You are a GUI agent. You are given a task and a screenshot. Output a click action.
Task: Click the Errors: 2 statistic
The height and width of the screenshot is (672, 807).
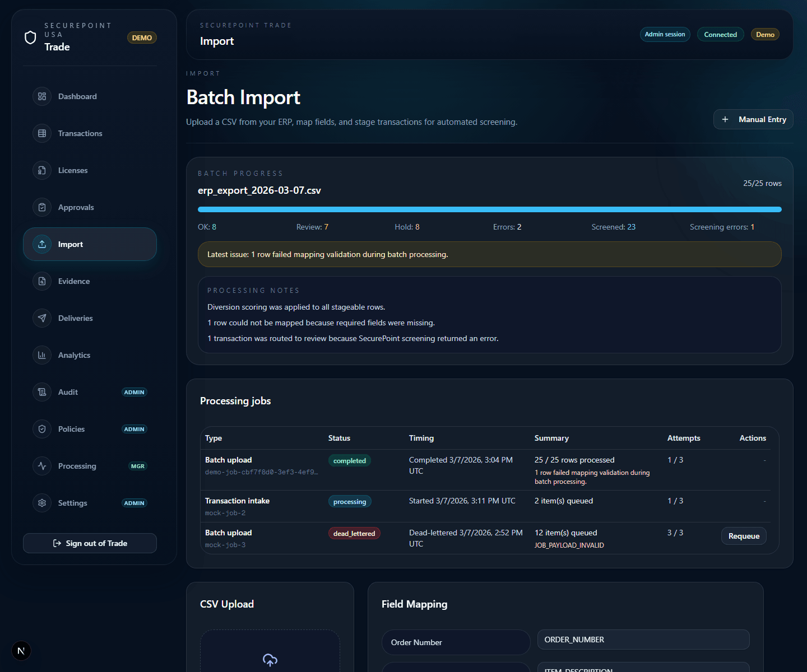point(507,227)
